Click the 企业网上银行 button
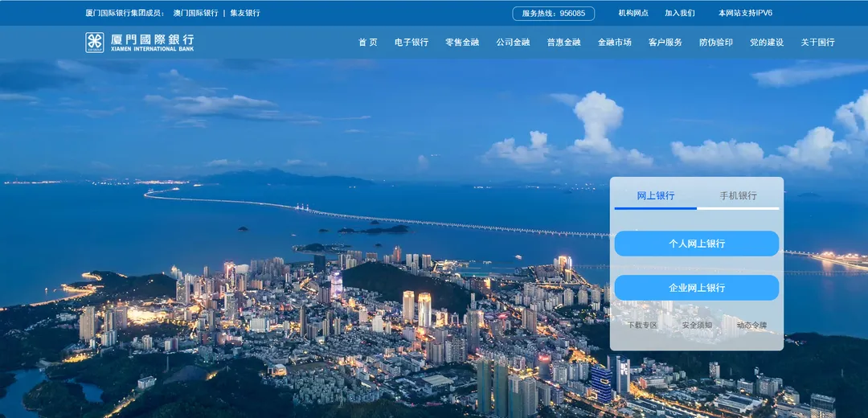 pyautogui.click(x=696, y=288)
